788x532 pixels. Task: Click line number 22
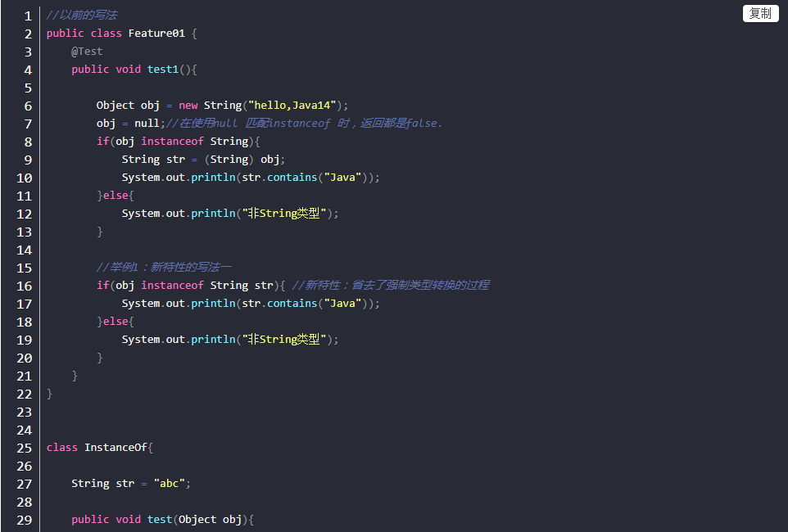click(24, 394)
